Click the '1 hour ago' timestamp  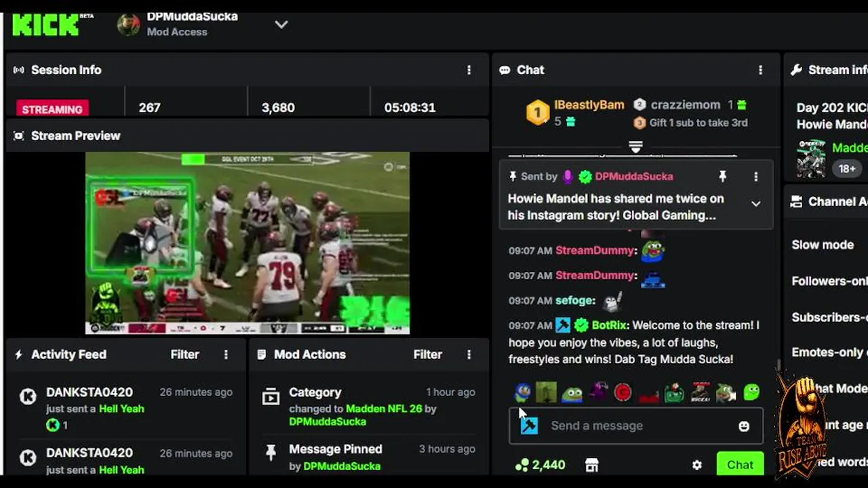(450, 392)
